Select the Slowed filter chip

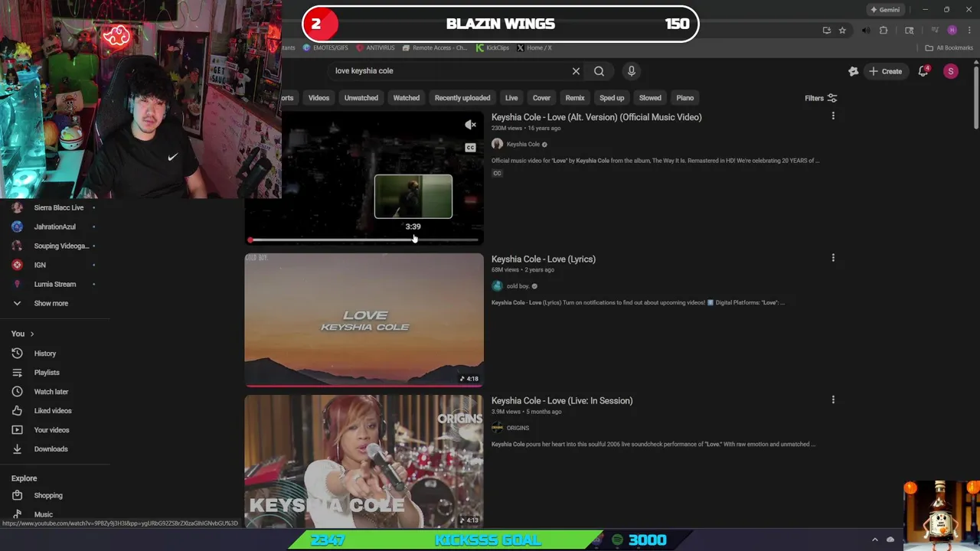click(x=650, y=98)
